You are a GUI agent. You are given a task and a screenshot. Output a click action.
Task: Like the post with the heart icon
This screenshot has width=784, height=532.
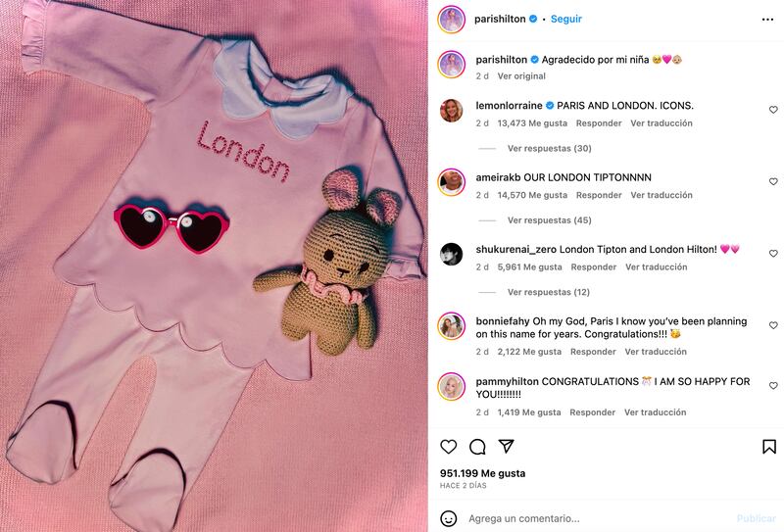point(449,447)
